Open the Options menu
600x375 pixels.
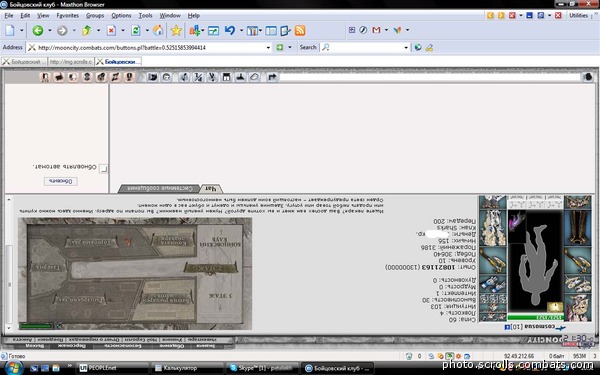point(121,16)
